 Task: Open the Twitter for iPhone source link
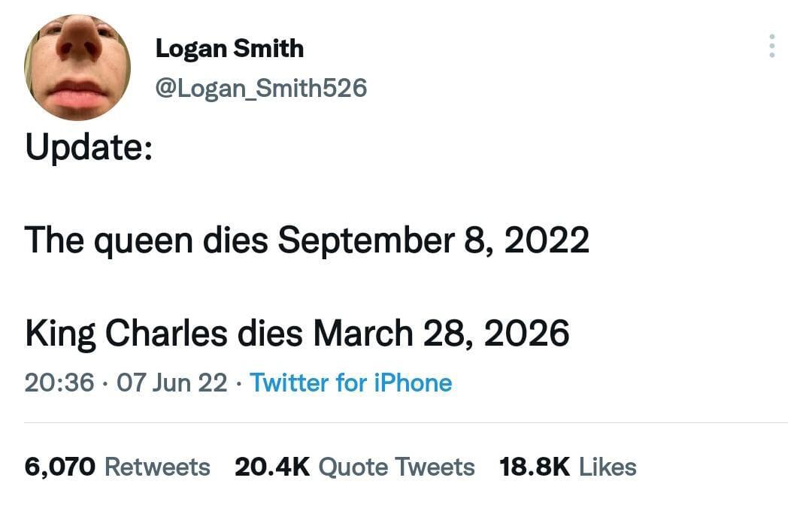(x=350, y=383)
